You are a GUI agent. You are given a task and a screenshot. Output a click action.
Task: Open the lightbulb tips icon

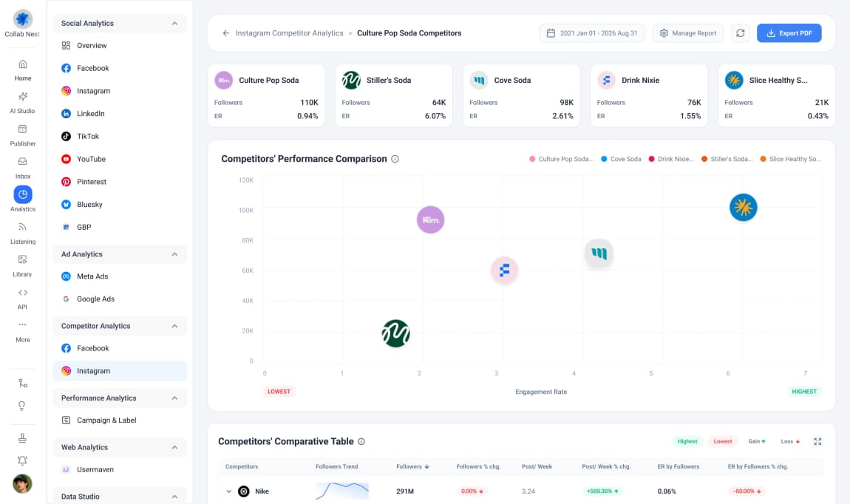(x=22, y=406)
